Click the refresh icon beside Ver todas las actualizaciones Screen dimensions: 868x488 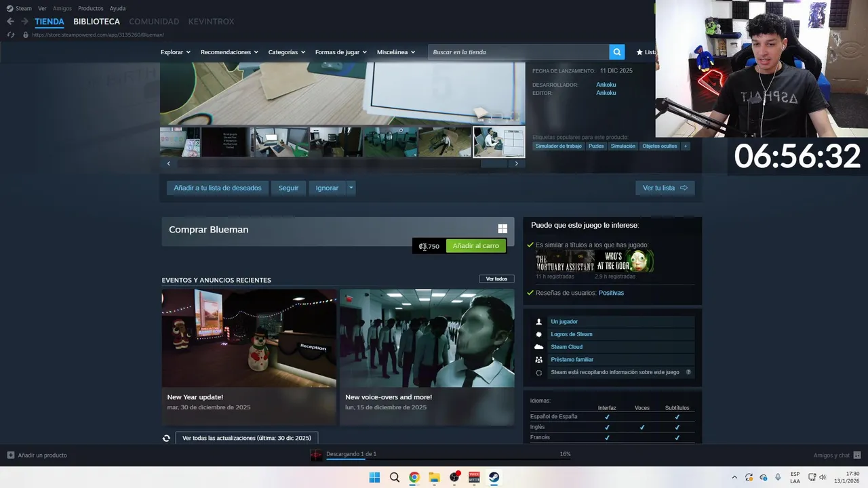click(166, 439)
